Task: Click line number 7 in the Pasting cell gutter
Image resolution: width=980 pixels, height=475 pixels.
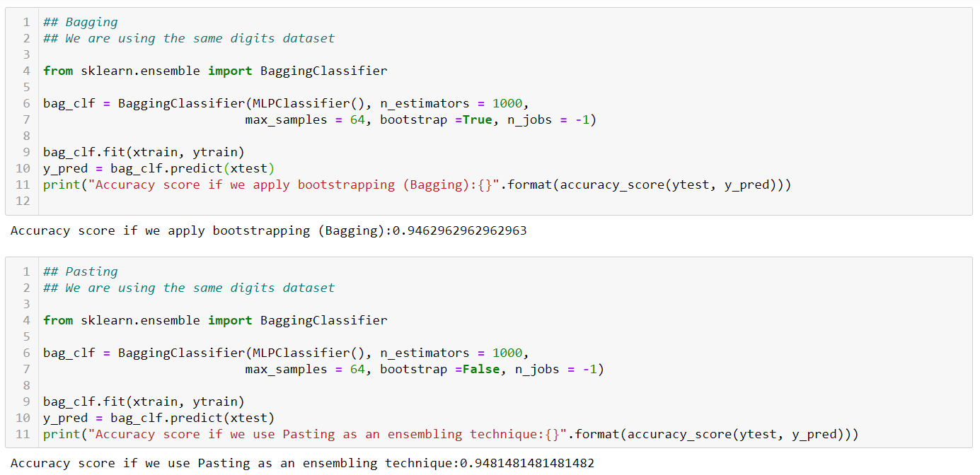Action: tap(27, 369)
